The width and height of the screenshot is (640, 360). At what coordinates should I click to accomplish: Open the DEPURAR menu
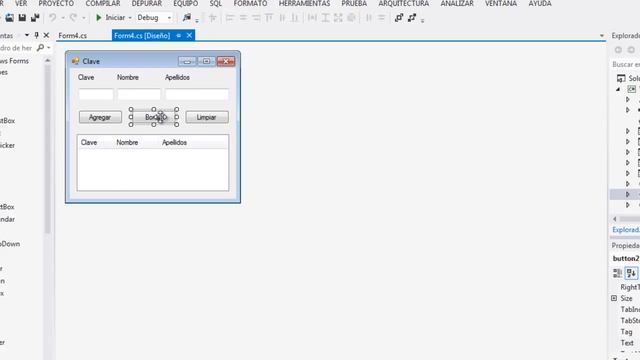coord(147,4)
